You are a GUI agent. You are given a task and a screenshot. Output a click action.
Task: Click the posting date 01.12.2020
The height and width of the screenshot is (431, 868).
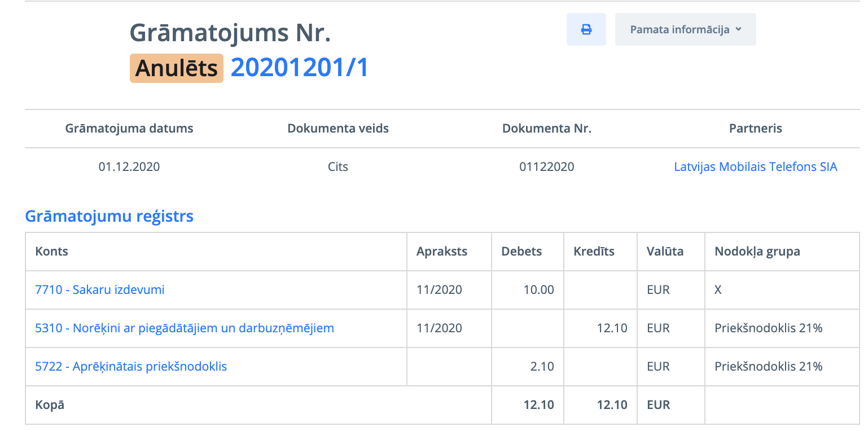coord(129,167)
